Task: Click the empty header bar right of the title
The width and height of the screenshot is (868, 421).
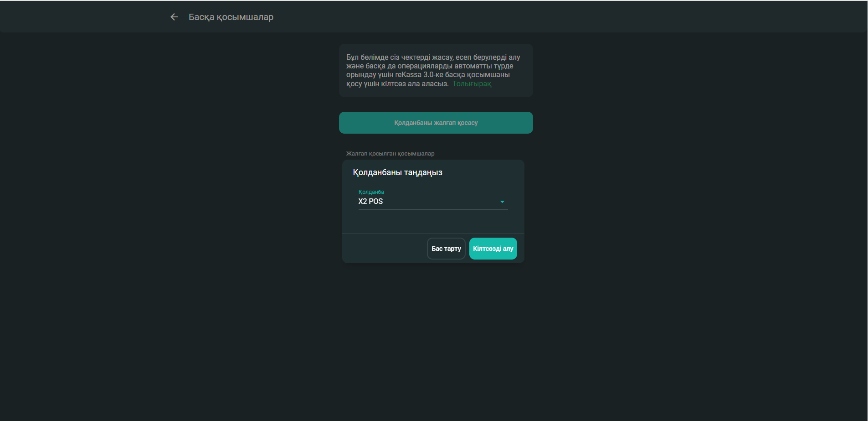Action: 547,17
